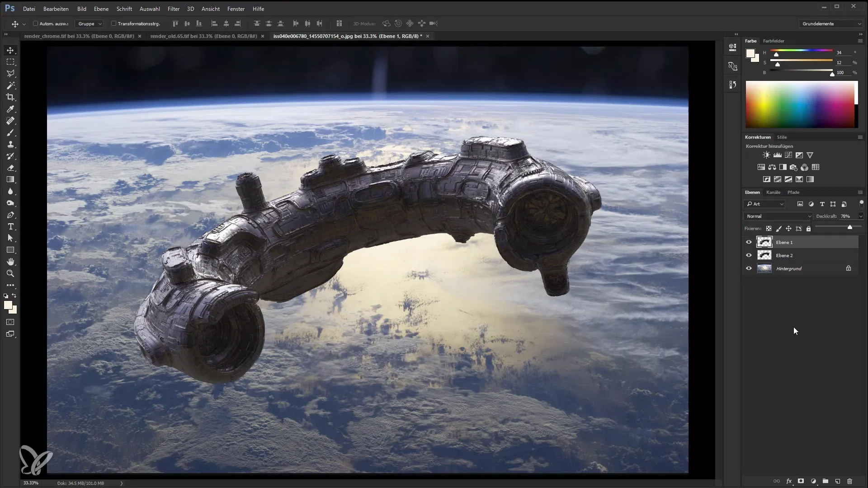Toggle lock image pixels brush icon
The height and width of the screenshot is (488, 868).
[x=778, y=229]
